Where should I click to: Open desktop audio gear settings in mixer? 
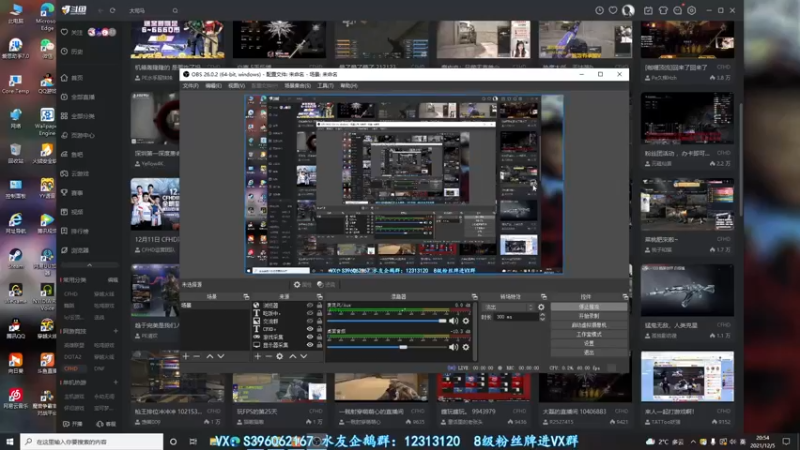[x=466, y=321]
